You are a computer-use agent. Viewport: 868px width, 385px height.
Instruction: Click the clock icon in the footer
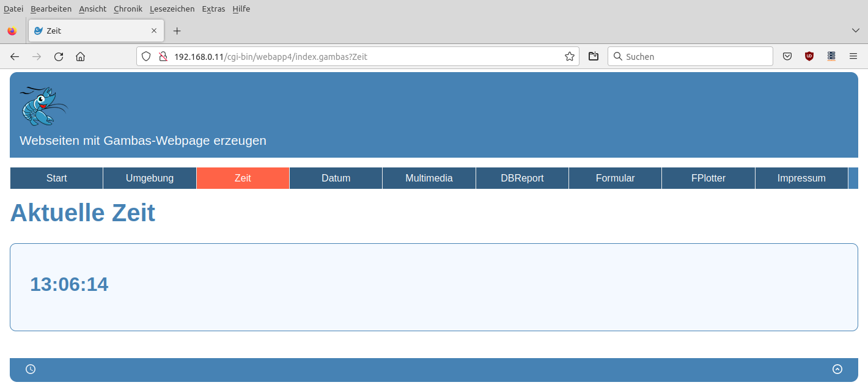point(31,369)
